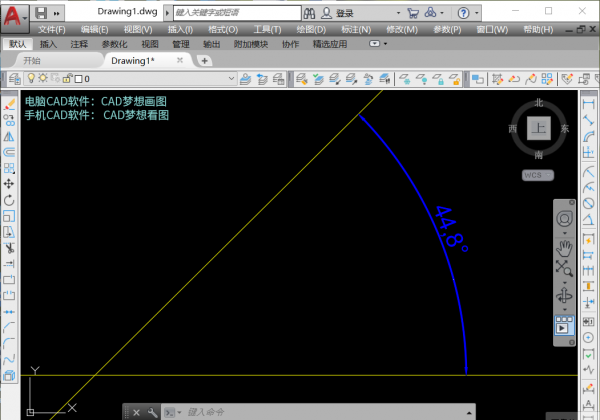Click the Layer Isolate icon
Image resolution: width=600 pixels, height=420 pixels.
point(335,79)
